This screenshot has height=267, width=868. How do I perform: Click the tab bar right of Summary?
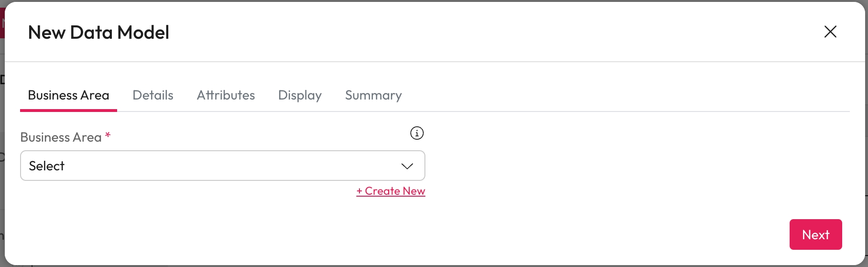coord(621,95)
